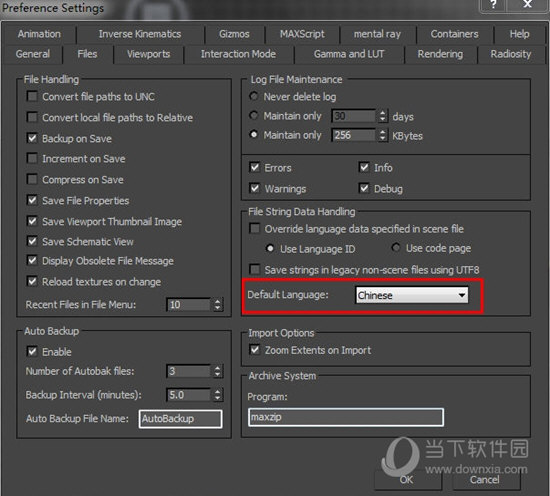Click the Archive System Program field

tap(346, 417)
